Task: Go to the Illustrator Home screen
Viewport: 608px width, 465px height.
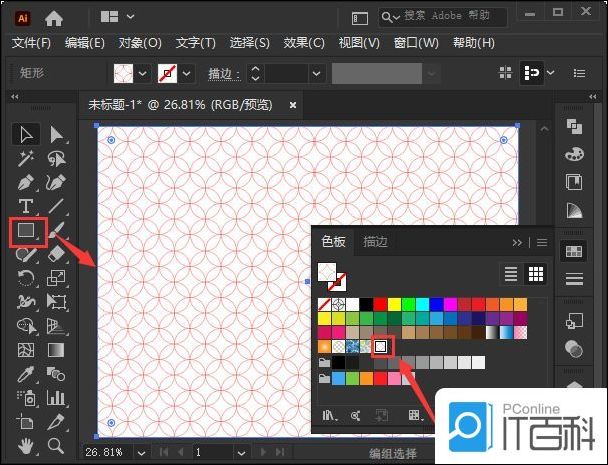Action: point(54,18)
